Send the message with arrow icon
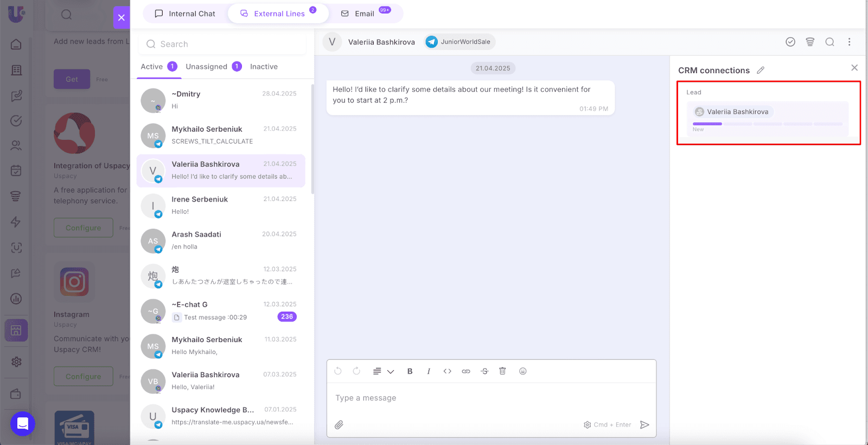The image size is (868, 445). click(644, 425)
